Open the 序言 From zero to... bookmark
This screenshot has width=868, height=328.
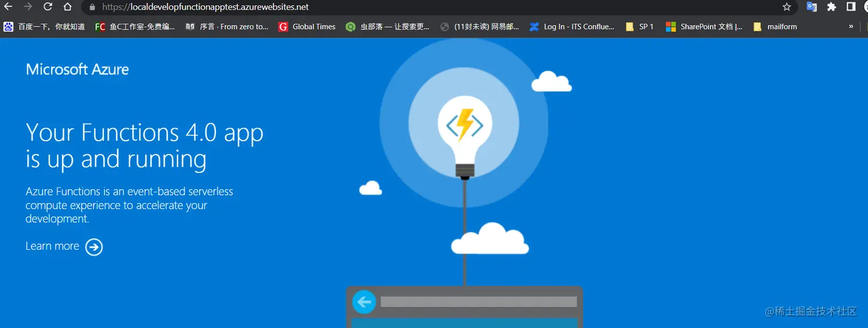point(227,26)
